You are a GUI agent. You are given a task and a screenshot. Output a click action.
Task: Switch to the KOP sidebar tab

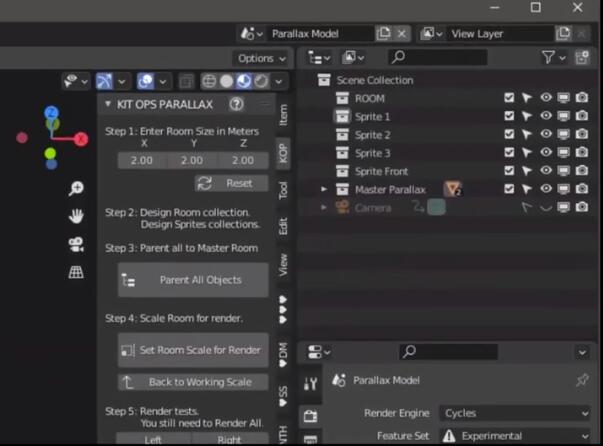point(283,153)
